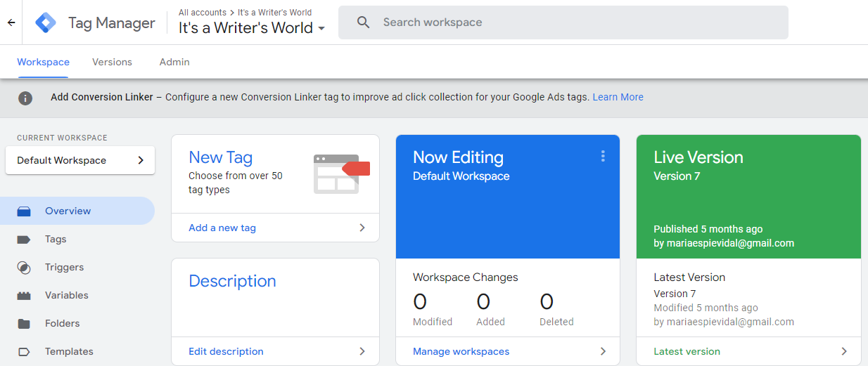Click the Tags label icon
Screen dimensions: 868x366
tap(24, 239)
